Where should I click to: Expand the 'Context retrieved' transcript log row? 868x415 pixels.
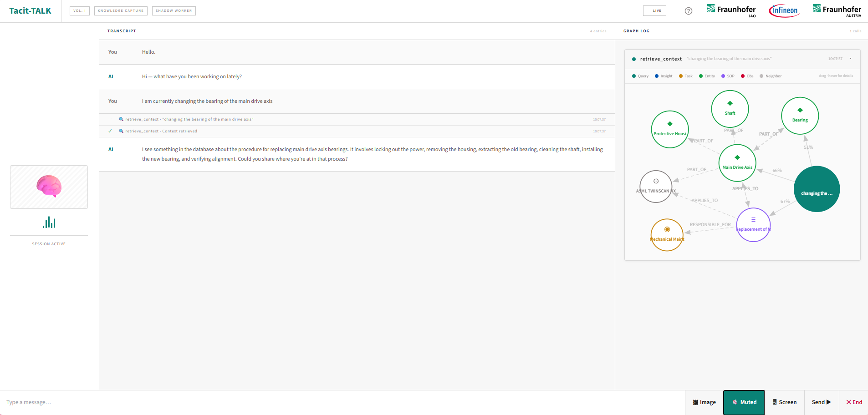161,131
